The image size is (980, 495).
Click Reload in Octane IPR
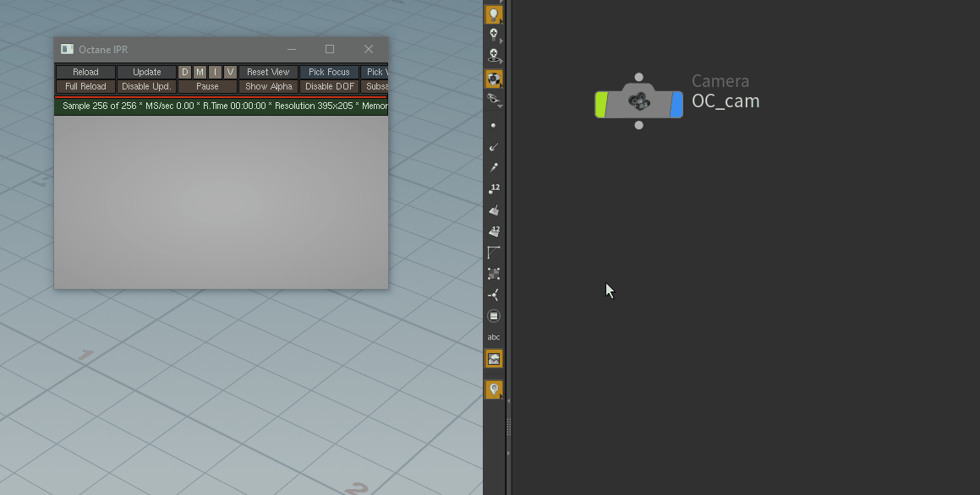tap(85, 72)
